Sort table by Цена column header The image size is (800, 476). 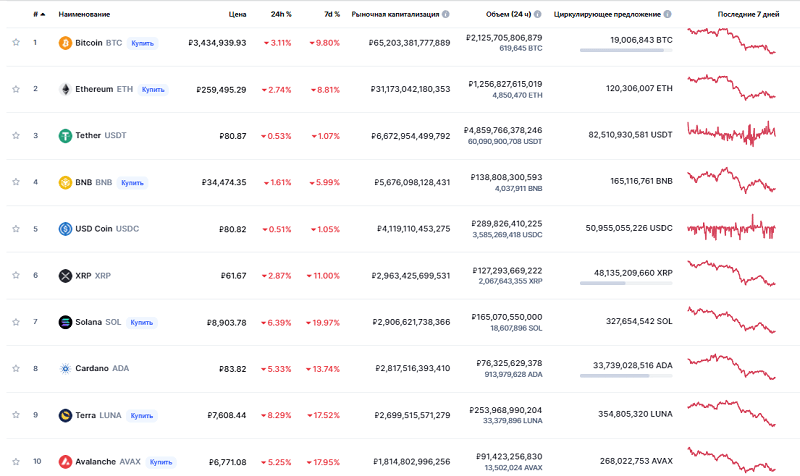(237, 15)
